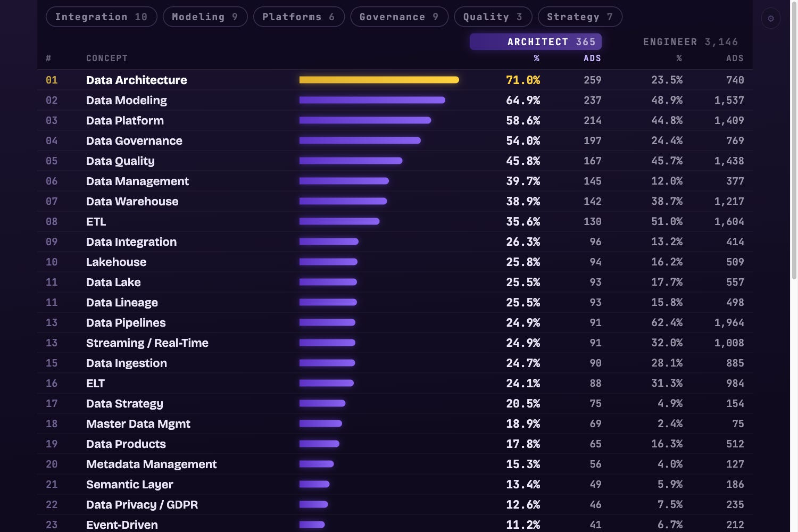Click the Data Governance bar
Screen dimensions: 798x532
click(360, 140)
